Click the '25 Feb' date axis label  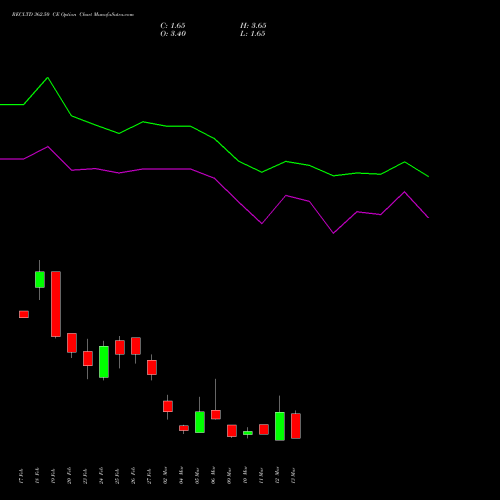click(117, 476)
